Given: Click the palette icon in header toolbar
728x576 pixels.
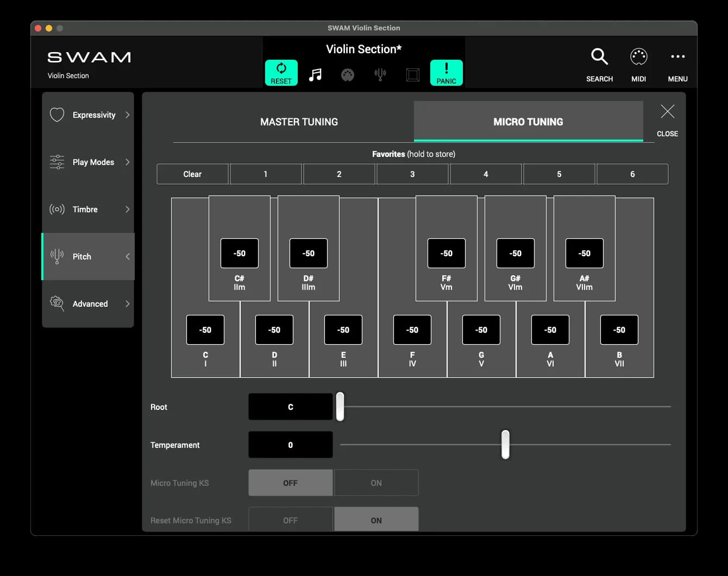Looking at the screenshot, I should click(348, 74).
